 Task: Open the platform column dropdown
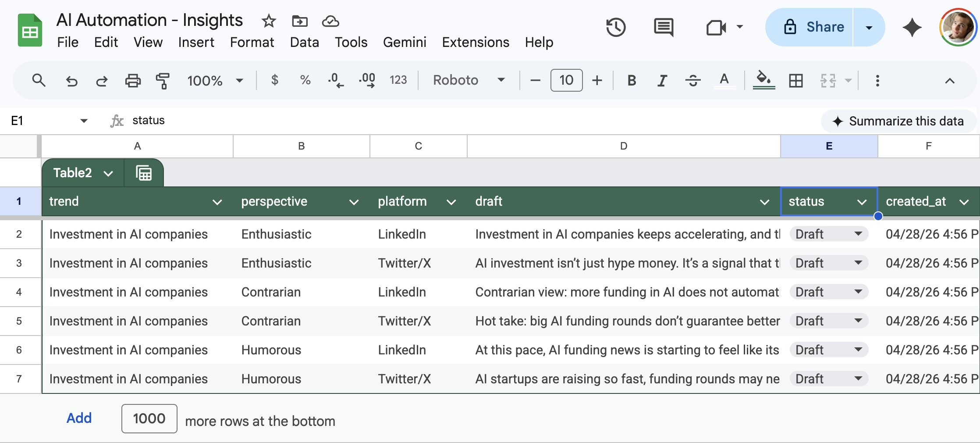click(x=451, y=202)
